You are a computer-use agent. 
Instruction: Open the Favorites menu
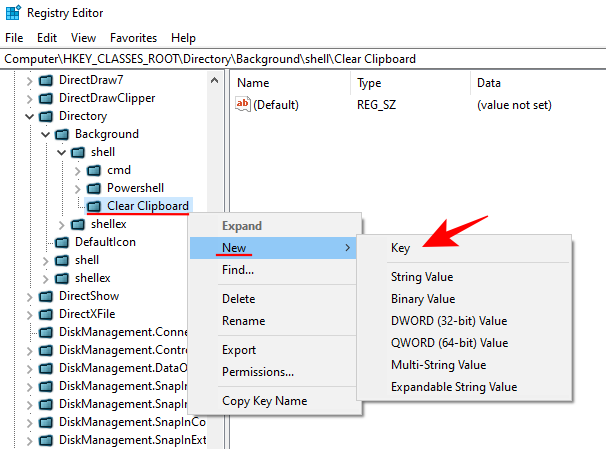[x=133, y=37]
